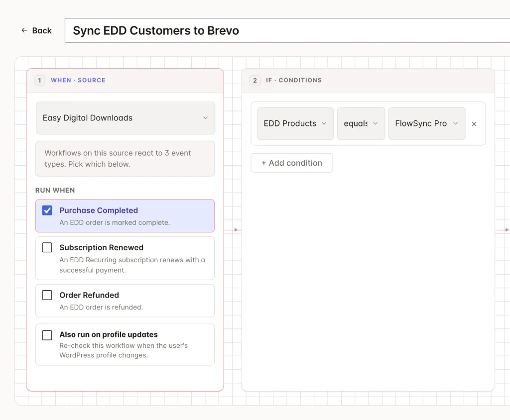510x420 pixels.
Task: Click 'Re-check this workflow' description text
Action: [x=124, y=350]
